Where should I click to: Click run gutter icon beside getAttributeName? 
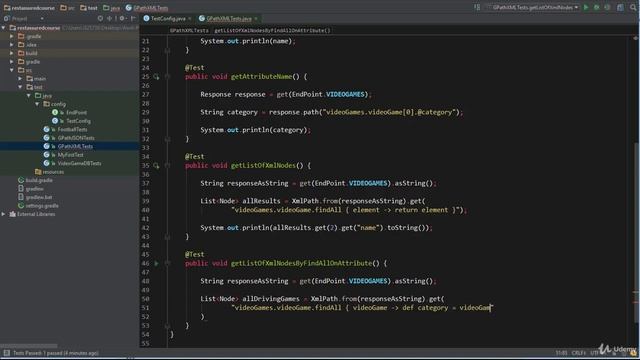coord(156,77)
